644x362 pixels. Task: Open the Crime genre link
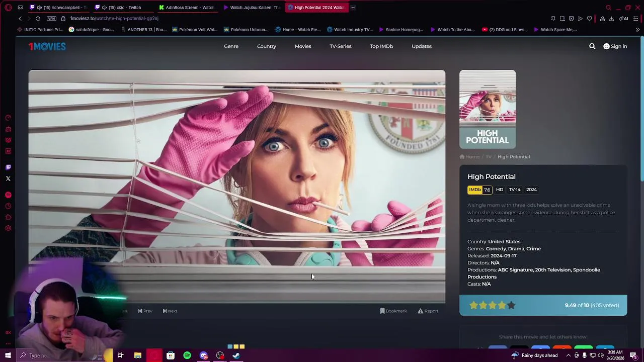534,249
